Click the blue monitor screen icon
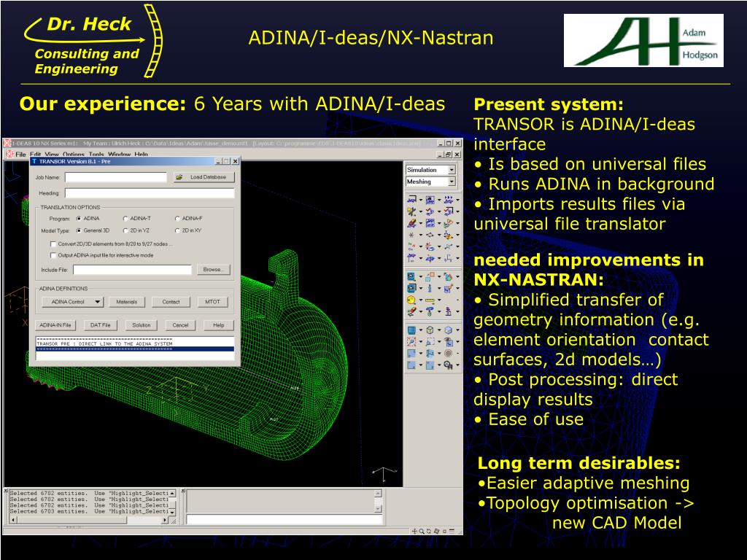The width and height of the screenshot is (747, 560). click(x=411, y=276)
